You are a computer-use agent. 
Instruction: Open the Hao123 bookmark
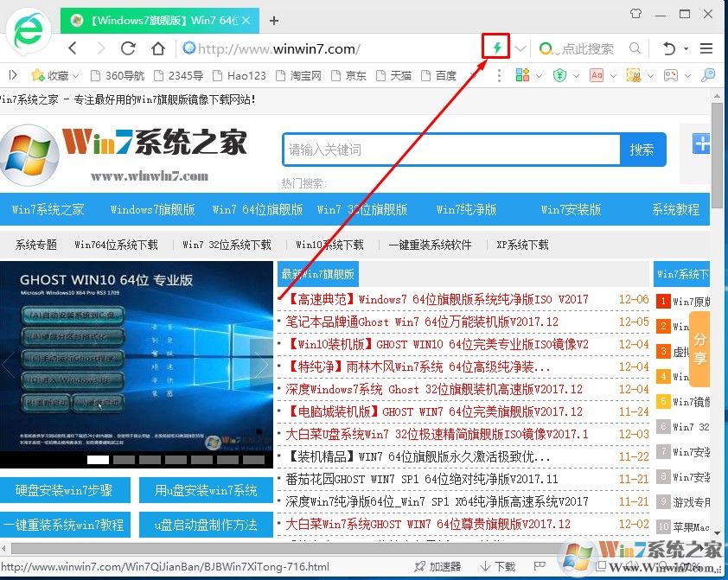click(x=239, y=75)
